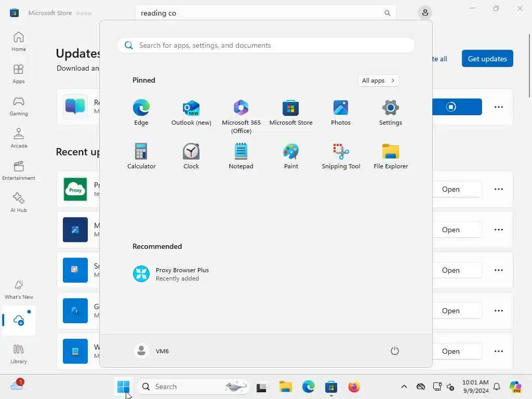Switch to Microsoft Store on taskbar
The image size is (532, 399).
coord(331,387)
